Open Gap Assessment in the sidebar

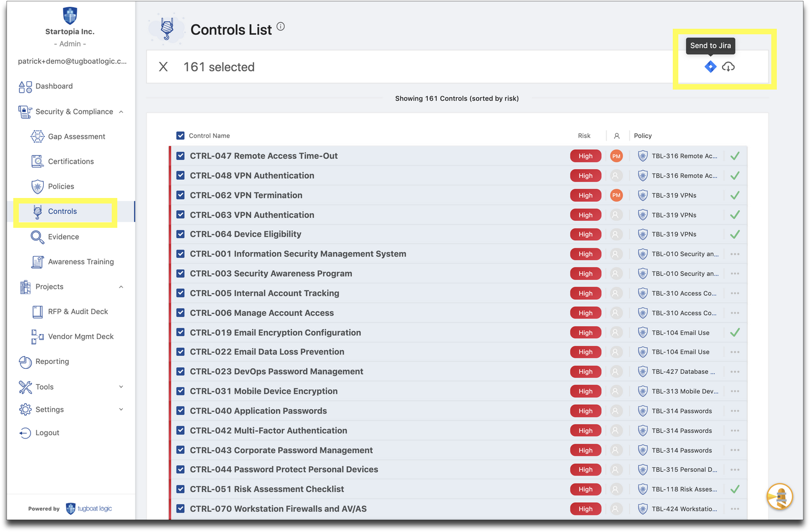point(76,137)
